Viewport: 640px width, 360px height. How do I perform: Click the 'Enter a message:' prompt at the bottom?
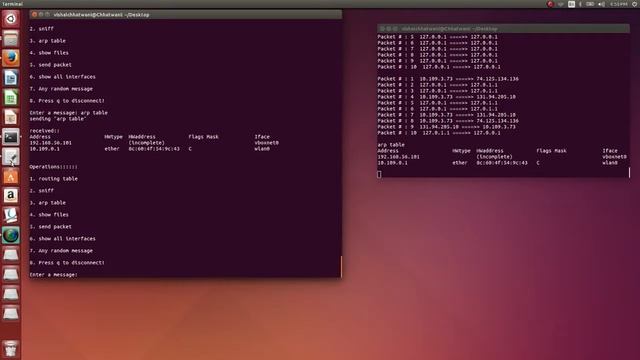pyautogui.click(x=53, y=275)
